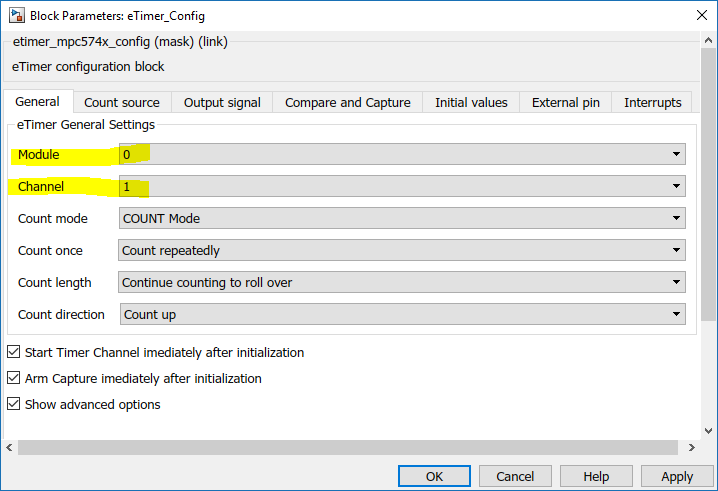Go to Compare and Capture tab
This screenshot has height=491, width=718.
(x=348, y=103)
